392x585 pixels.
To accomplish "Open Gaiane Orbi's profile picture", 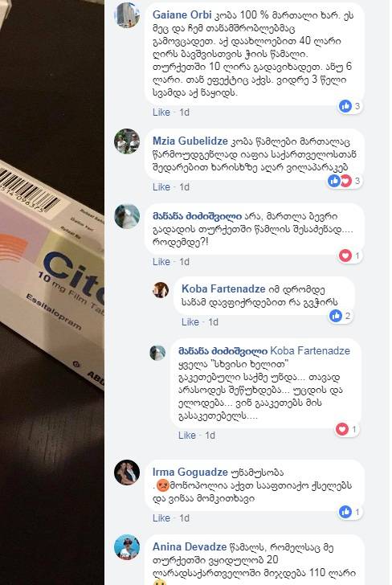I will (127, 15).
